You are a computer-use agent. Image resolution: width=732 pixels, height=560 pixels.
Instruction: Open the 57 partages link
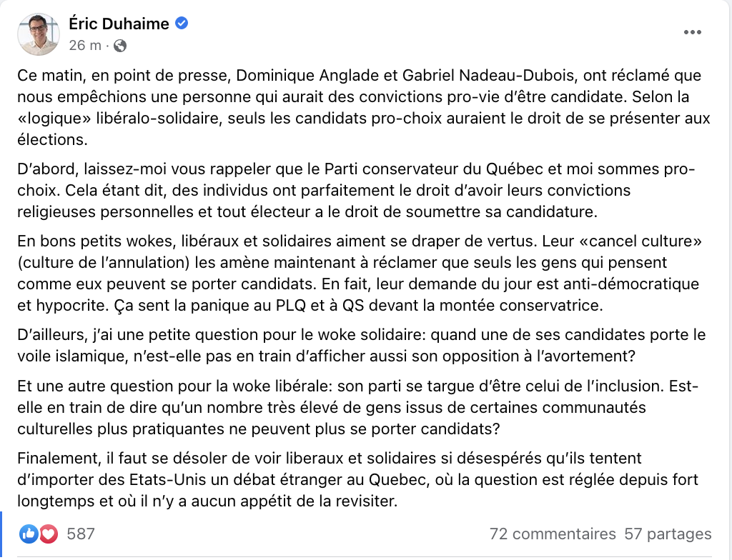click(x=668, y=534)
